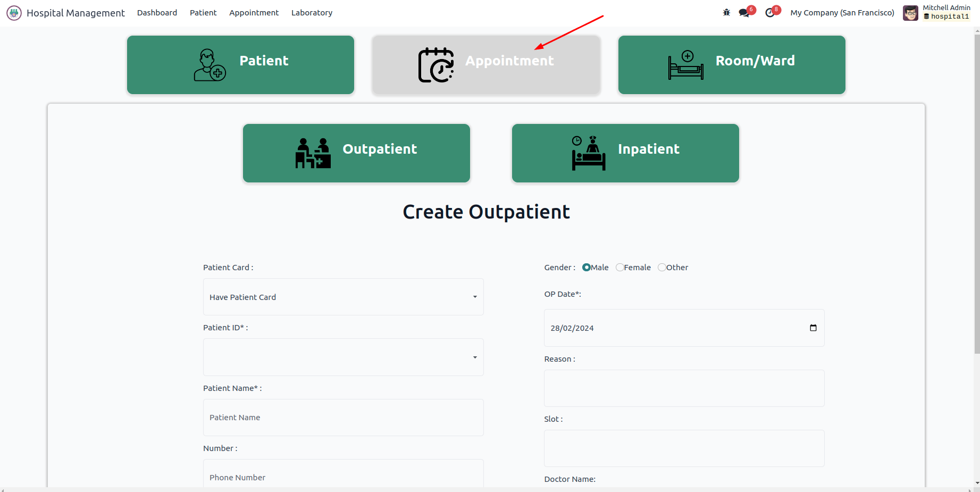This screenshot has height=492, width=980.
Task: Click the Outpatient consultation desk icon
Action: pyautogui.click(x=313, y=153)
